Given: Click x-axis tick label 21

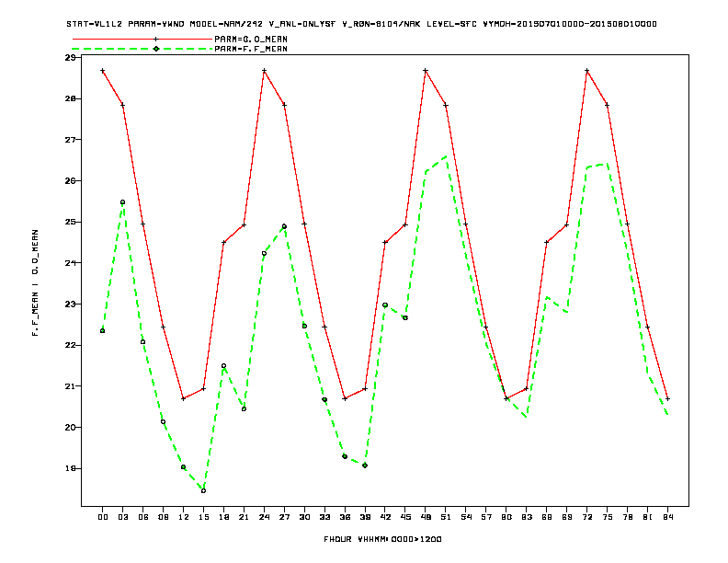Looking at the screenshot, I should tap(244, 517).
